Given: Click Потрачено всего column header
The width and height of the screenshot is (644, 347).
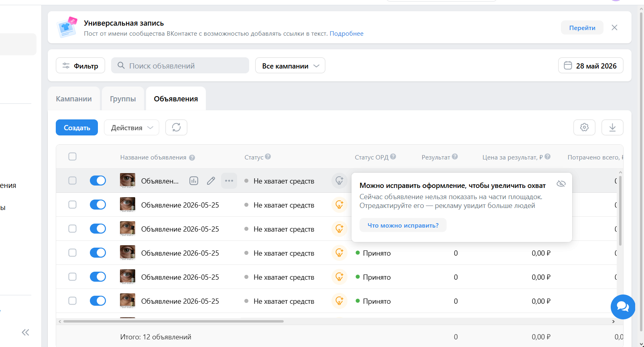Looking at the screenshot, I should point(595,157).
